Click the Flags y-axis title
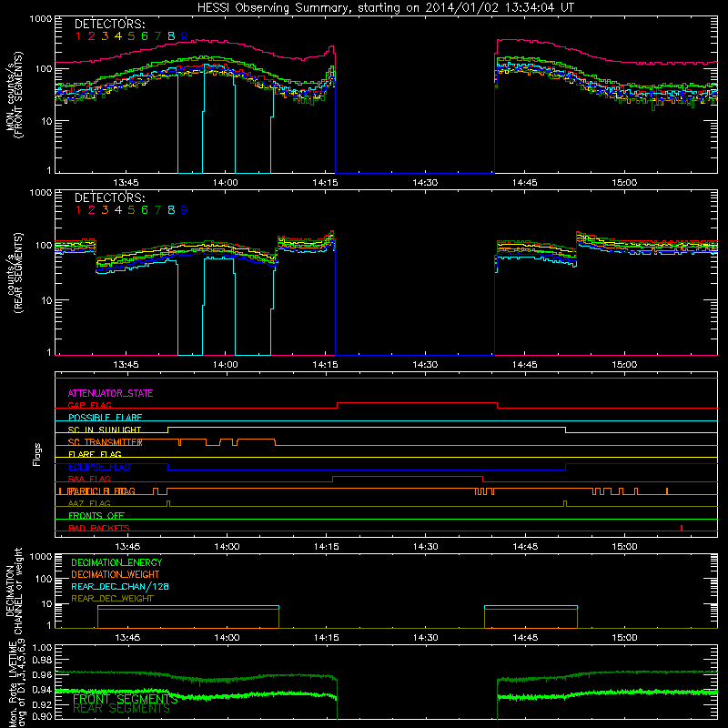Image resolution: width=728 pixels, height=728 pixels. (x=37, y=455)
